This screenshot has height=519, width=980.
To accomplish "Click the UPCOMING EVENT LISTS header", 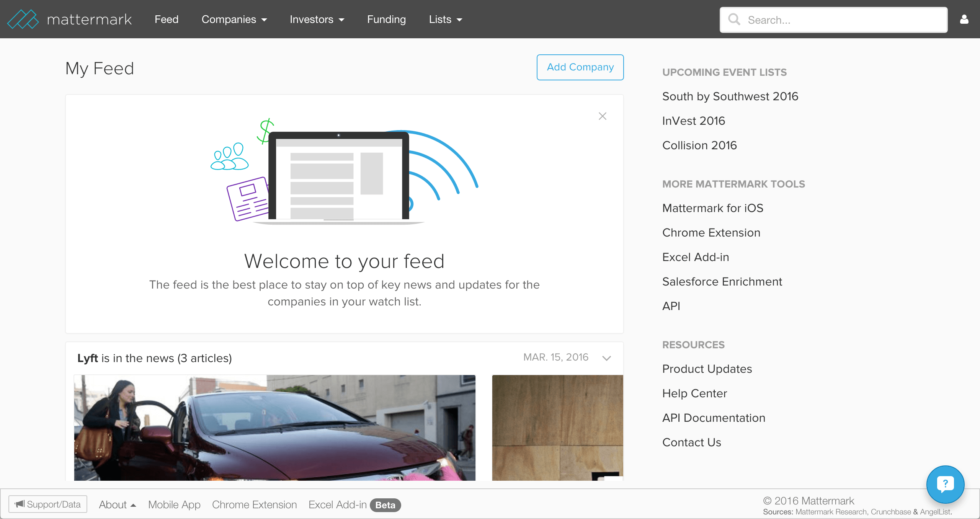I will tap(724, 72).
